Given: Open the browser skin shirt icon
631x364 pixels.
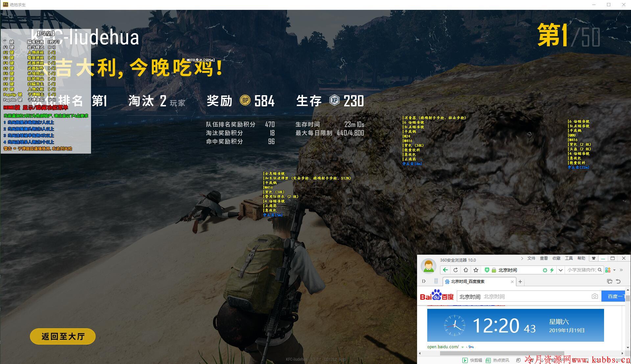Looking at the screenshot, I should [594, 258].
